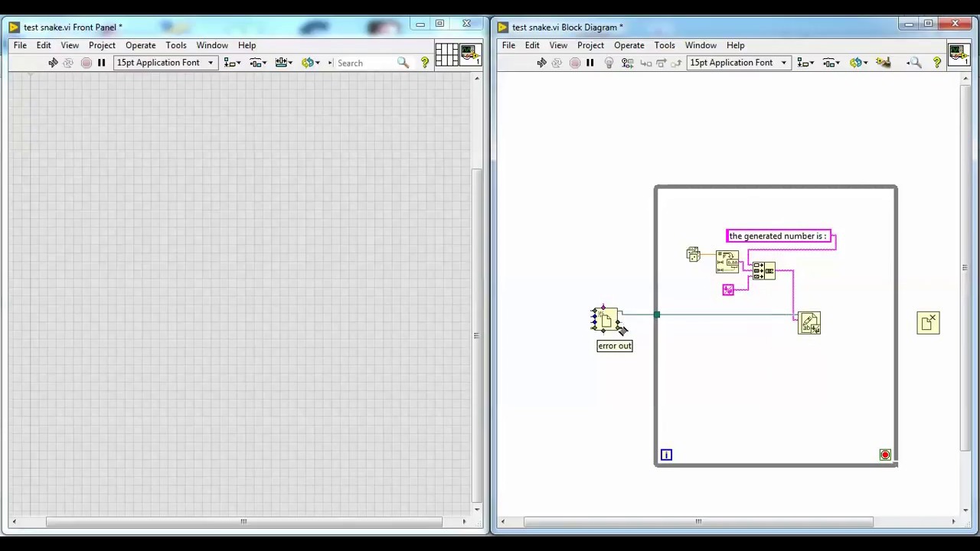Image resolution: width=980 pixels, height=551 pixels.
Task: Click Run arrow in Front Panel toolbar
Action: (53, 63)
